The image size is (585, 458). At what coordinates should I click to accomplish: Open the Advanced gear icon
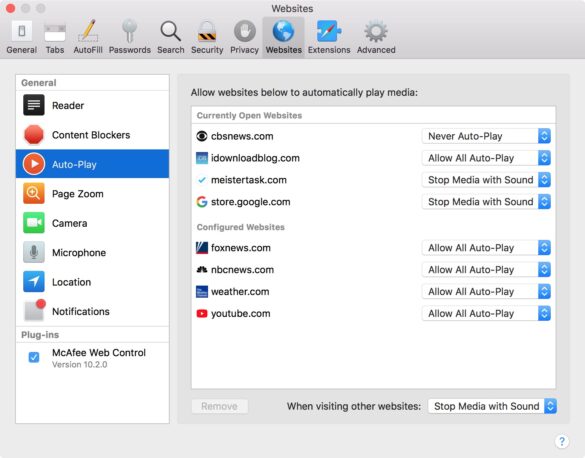(x=376, y=31)
